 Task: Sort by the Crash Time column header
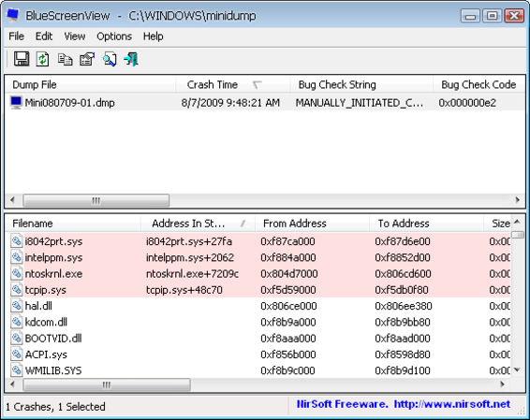pos(233,84)
